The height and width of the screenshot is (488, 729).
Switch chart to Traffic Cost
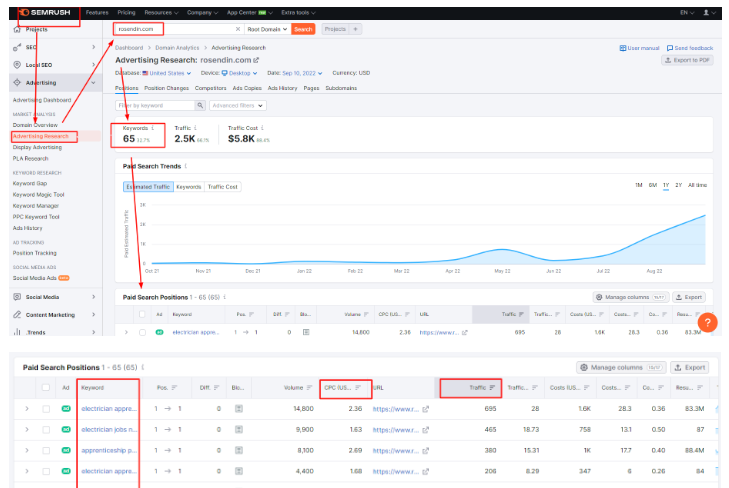(222, 187)
